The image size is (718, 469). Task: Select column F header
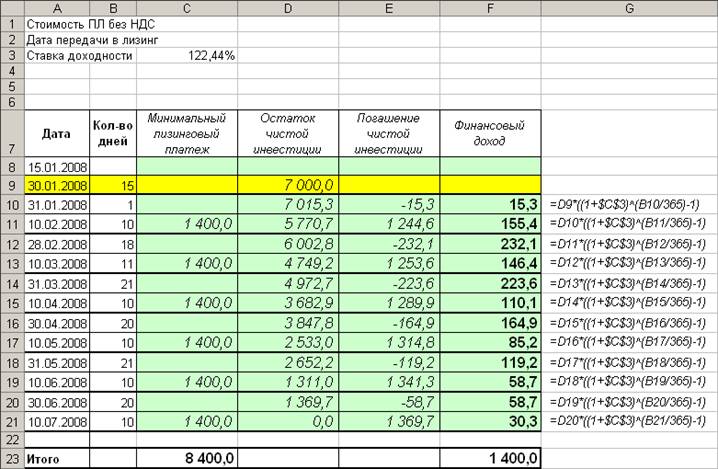coord(490,8)
